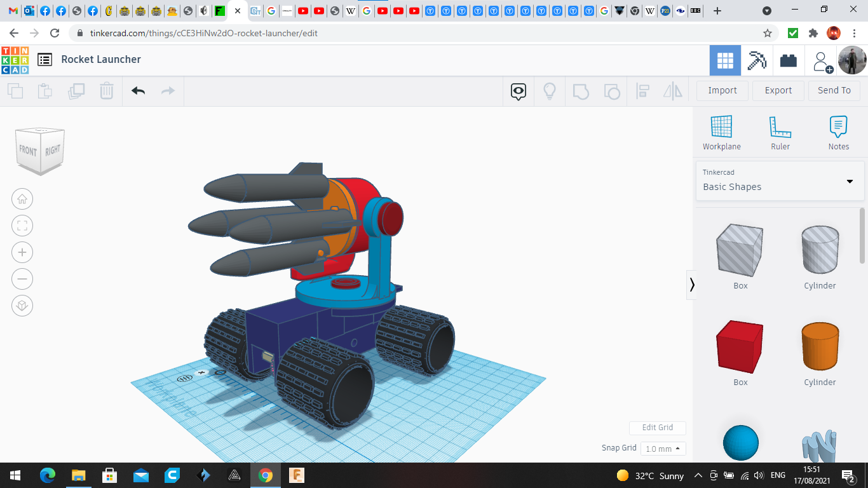Open the user profile avatar
The image size is (868, 488).
(x=852, y=60)
